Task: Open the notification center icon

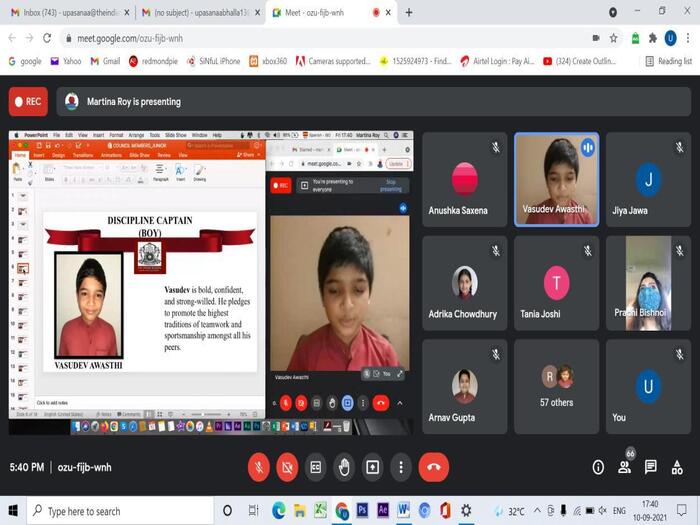Action: (682, 511)
